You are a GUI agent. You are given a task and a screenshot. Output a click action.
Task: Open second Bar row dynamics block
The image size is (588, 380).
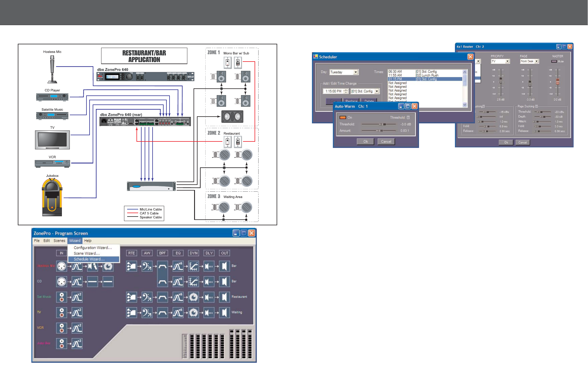tap(194, 281)
